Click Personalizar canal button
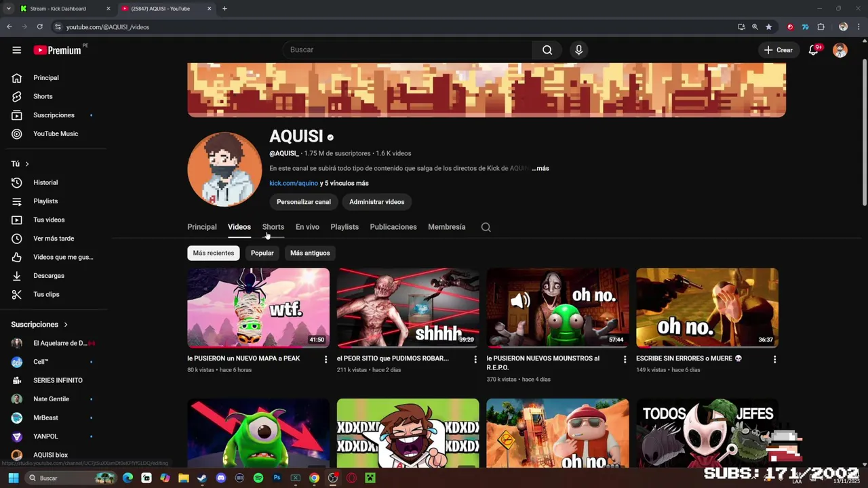 304,202
